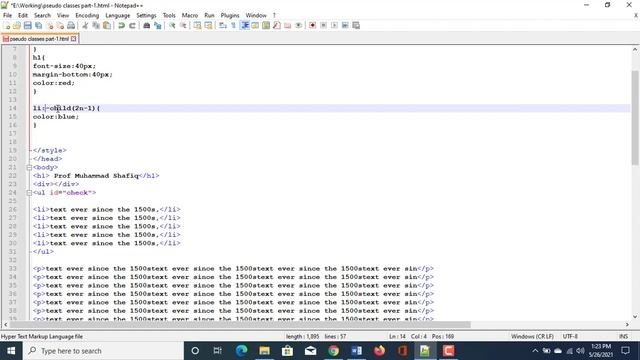Open the Windows Start menu
The width and height of the screenshot is (640, 360).
click(11, 351)
